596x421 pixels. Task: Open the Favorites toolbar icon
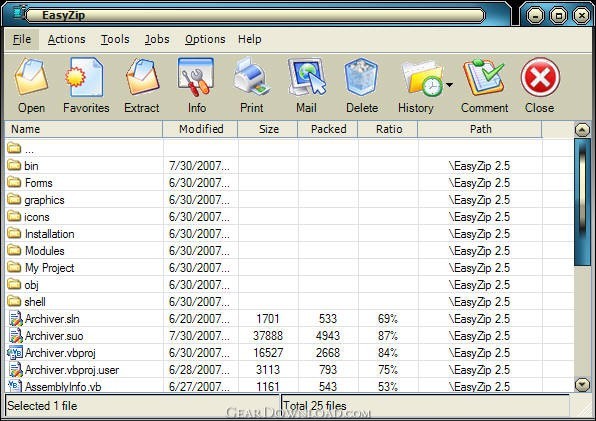coord(85,77)
